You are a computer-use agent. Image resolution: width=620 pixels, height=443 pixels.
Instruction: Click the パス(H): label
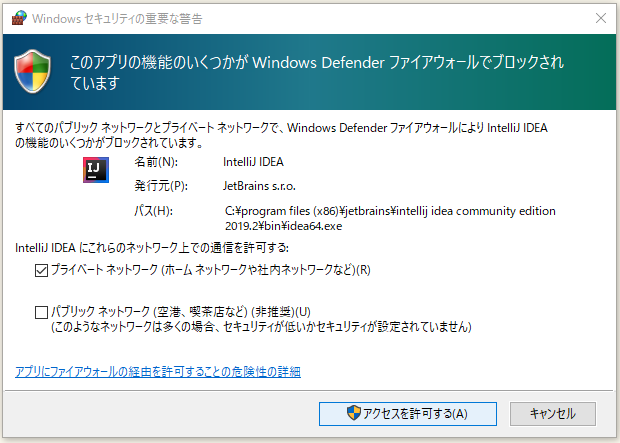(x=153, y=211)
